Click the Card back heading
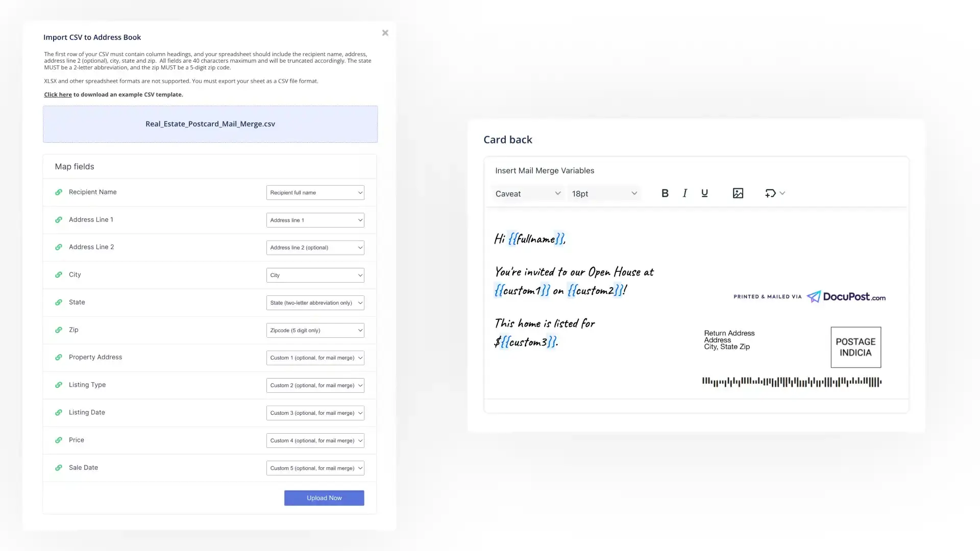980x551 pixels. point(508,140)
